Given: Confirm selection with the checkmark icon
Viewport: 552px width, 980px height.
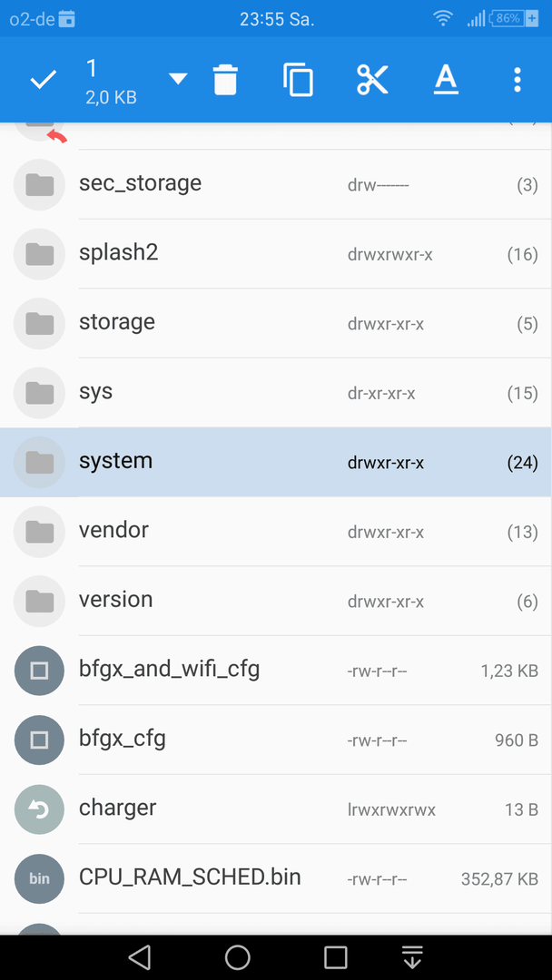Looking at the screenshot, I should pyautogui.click(x=44, y=79).
